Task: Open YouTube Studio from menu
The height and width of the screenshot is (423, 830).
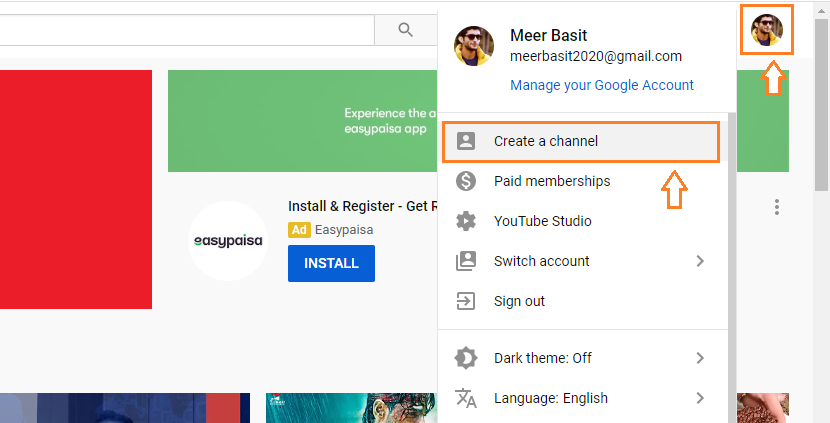Action: click(583, 221)
